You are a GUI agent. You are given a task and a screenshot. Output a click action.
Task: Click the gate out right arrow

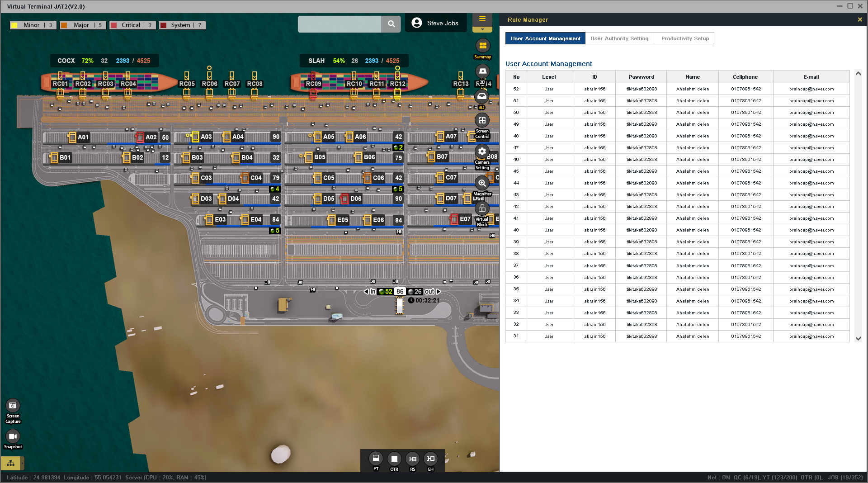[438, 292]
